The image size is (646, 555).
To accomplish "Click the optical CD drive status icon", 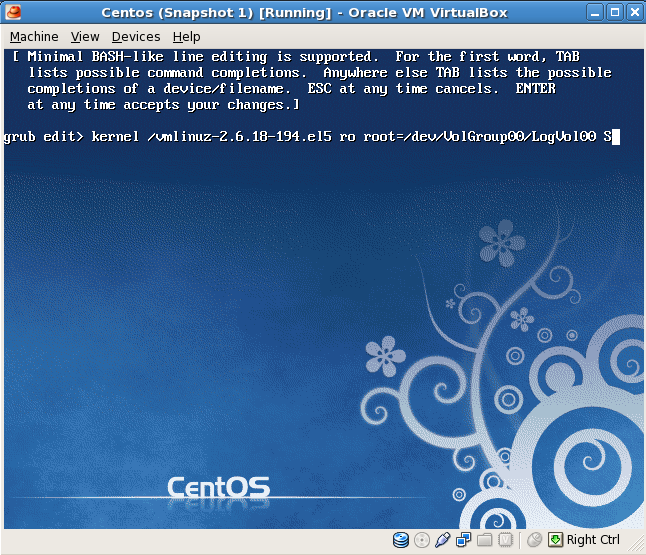I will click(422, 540).
